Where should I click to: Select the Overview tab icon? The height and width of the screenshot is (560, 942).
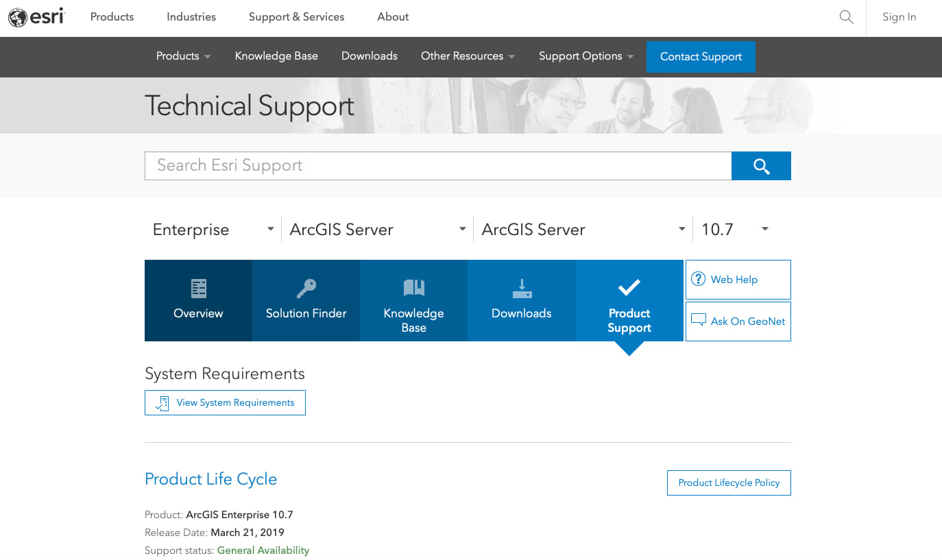click(x=198, y=288)
